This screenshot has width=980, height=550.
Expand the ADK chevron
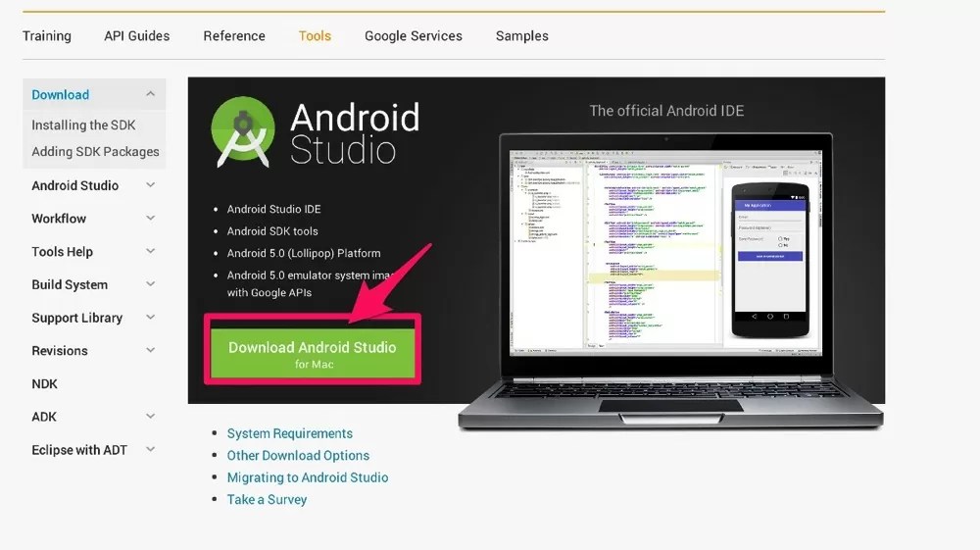(151, 417)
